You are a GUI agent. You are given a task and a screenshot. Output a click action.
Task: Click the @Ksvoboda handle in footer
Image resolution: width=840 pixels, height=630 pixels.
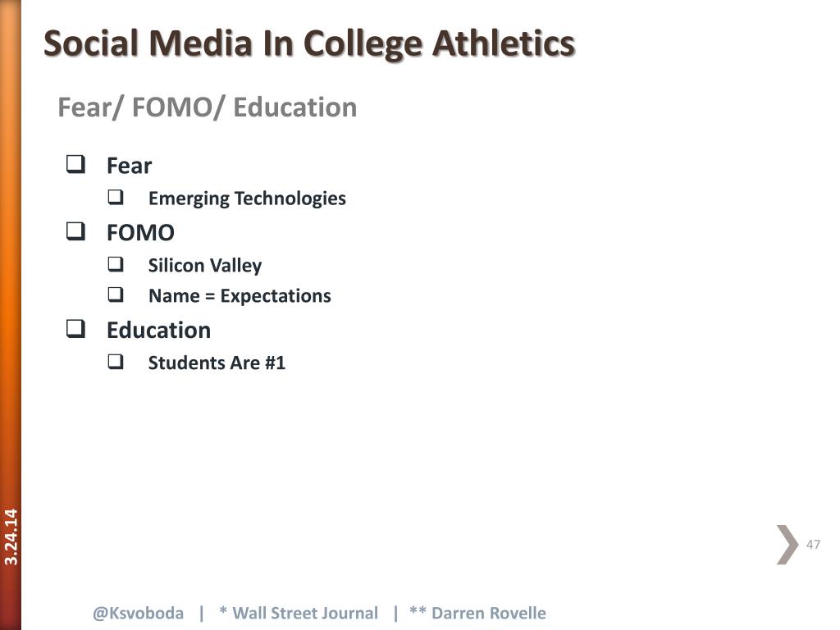[x=138, y=613]
